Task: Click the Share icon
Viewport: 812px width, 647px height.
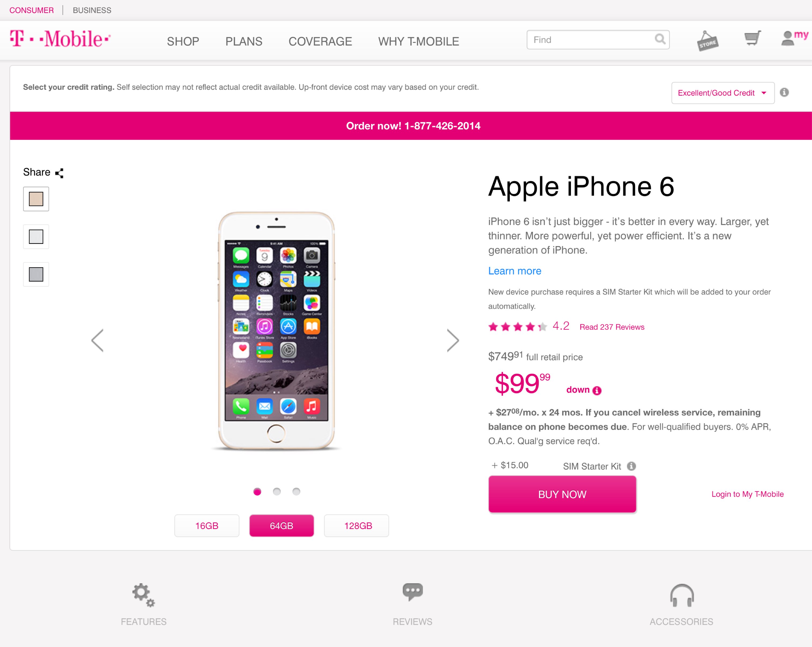Action: point(59,173)
